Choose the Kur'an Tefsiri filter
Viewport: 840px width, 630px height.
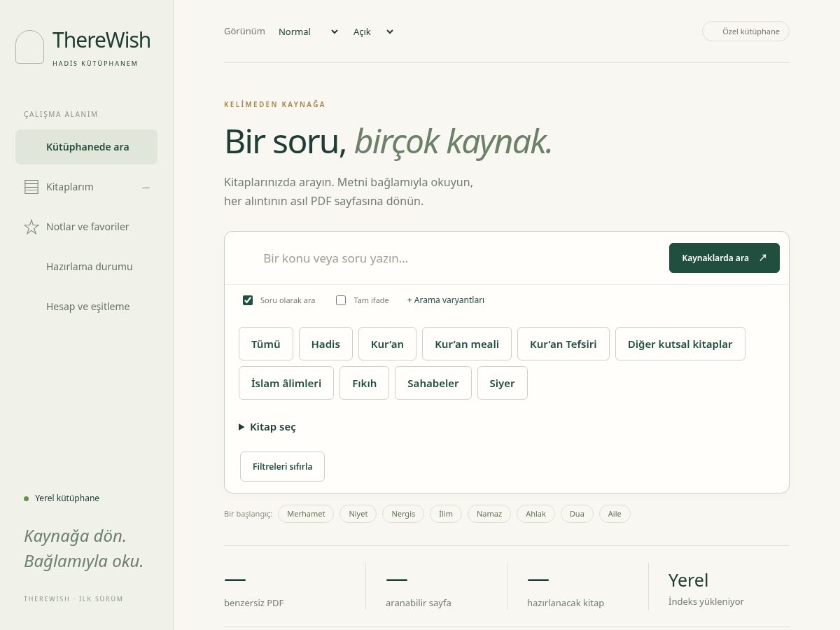tap(563, 344)
